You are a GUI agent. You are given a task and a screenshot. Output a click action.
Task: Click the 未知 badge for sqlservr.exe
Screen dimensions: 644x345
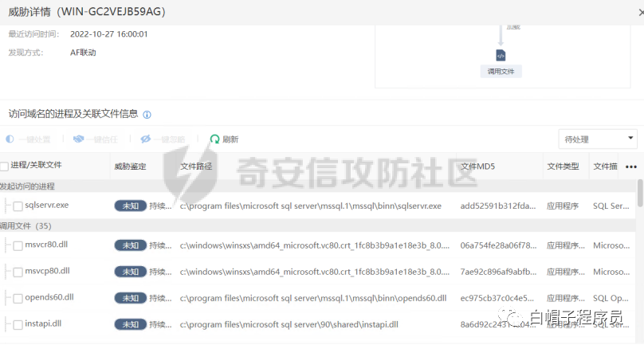(130, 206)
